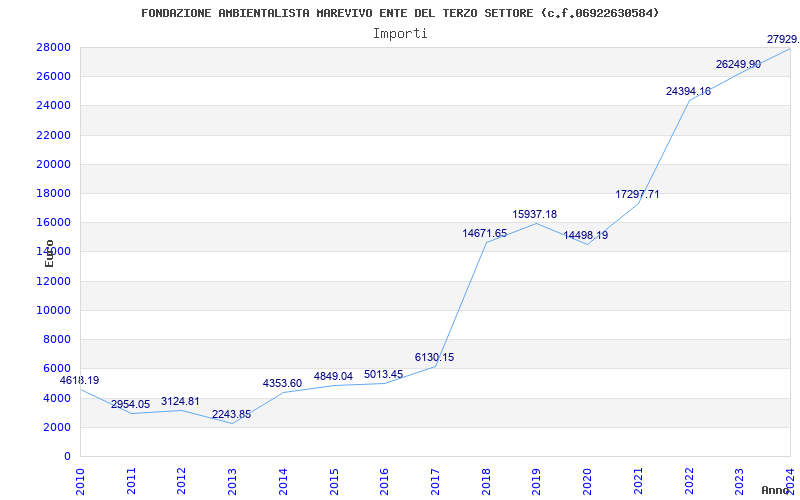Click y-axis value 22000
Image resolution: width=800 pixels, height=500 pixels.
53,135
